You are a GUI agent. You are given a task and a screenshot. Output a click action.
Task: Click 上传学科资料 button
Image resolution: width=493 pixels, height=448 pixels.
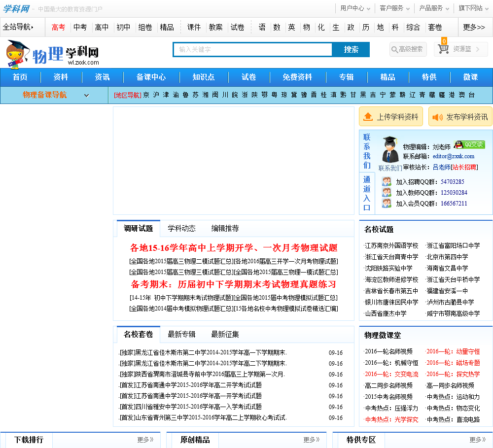point(391,117)
